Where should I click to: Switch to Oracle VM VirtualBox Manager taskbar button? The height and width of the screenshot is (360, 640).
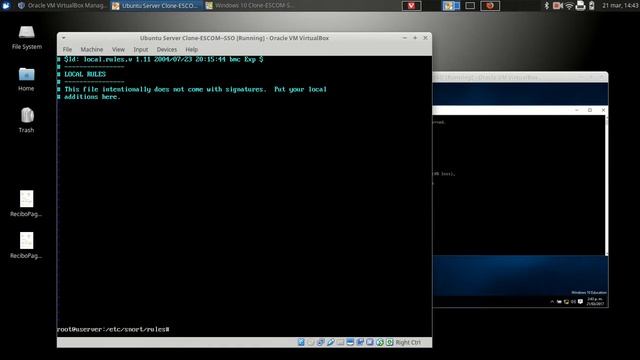62,5
